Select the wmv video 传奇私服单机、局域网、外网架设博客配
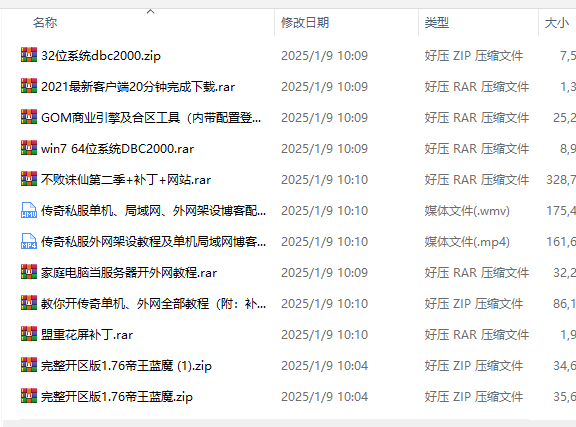Viewport: 576px width, 427px height. coord(154,211)
